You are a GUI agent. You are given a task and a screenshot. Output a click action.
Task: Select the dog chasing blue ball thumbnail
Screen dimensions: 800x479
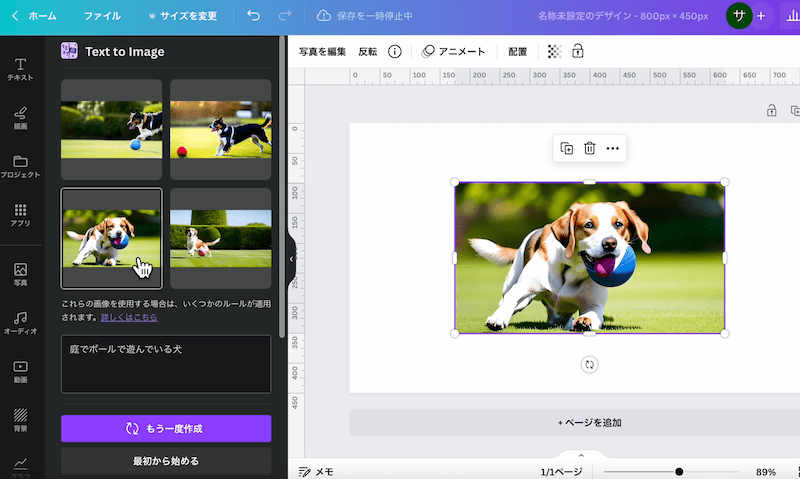pos(111,129)
